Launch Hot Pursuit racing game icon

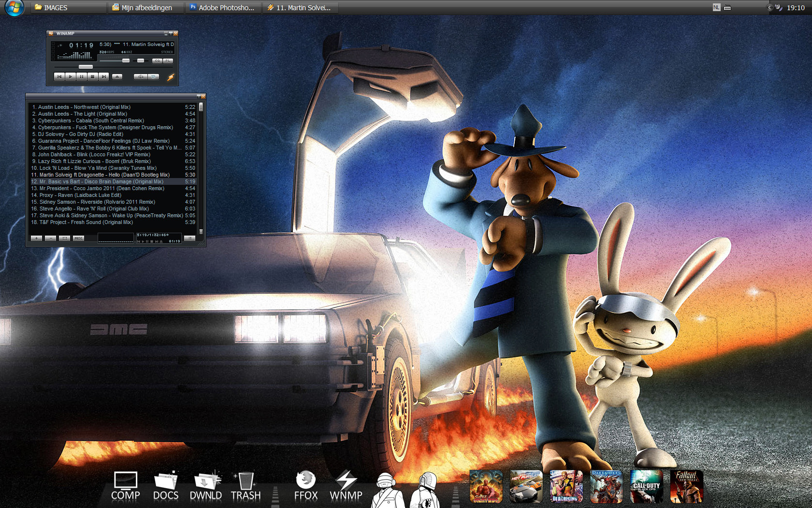[526, 486]
